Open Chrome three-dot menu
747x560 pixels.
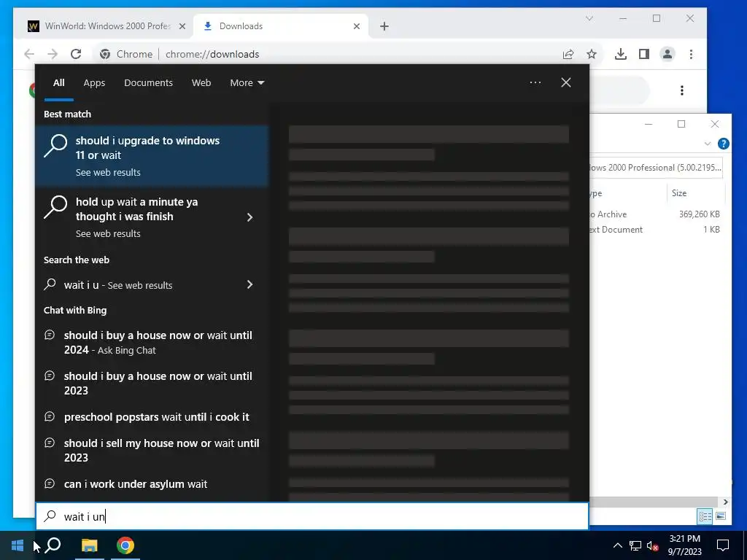(x=691, y=54)
